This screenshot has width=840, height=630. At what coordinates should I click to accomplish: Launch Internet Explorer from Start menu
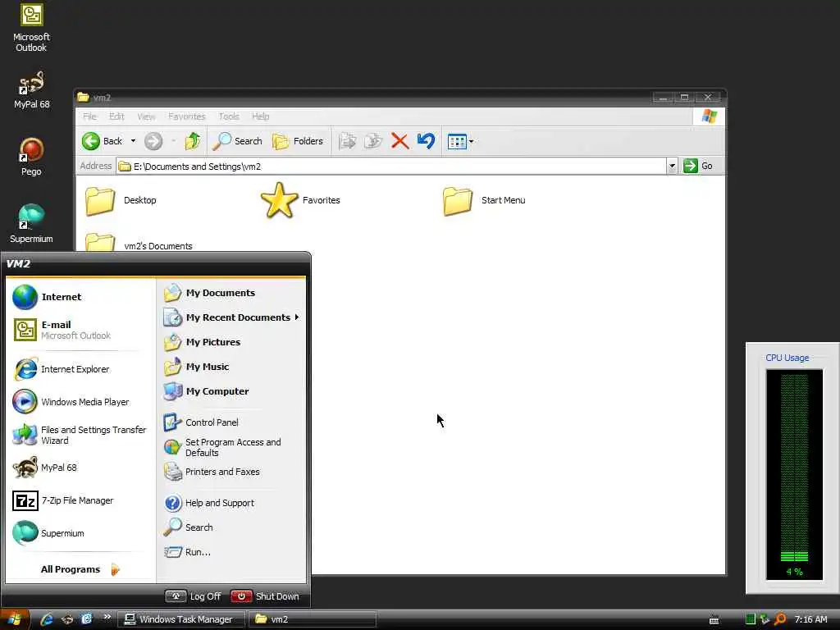coord(80,369)
